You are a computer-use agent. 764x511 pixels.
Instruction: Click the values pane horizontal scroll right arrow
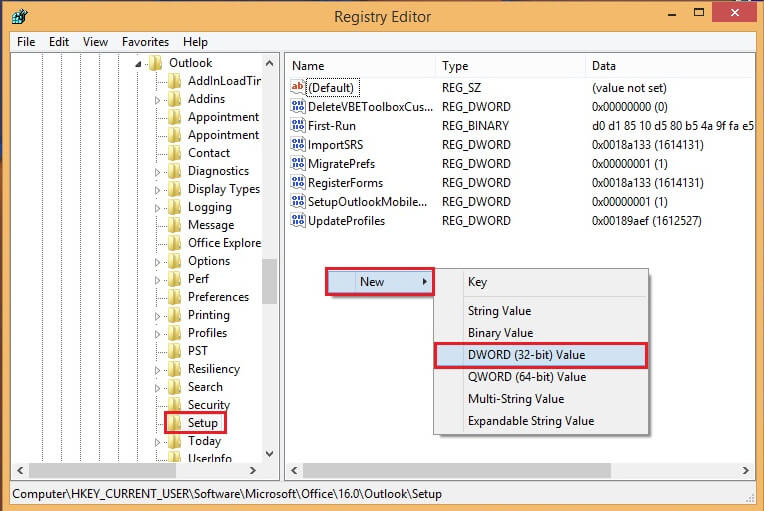tap(746, 471)
